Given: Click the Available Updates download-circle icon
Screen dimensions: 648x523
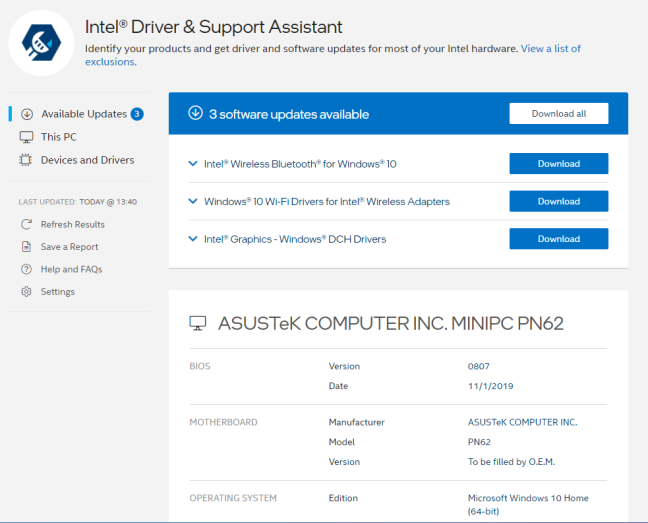Looking at the screenshot, I should click(x=27, y=114).
